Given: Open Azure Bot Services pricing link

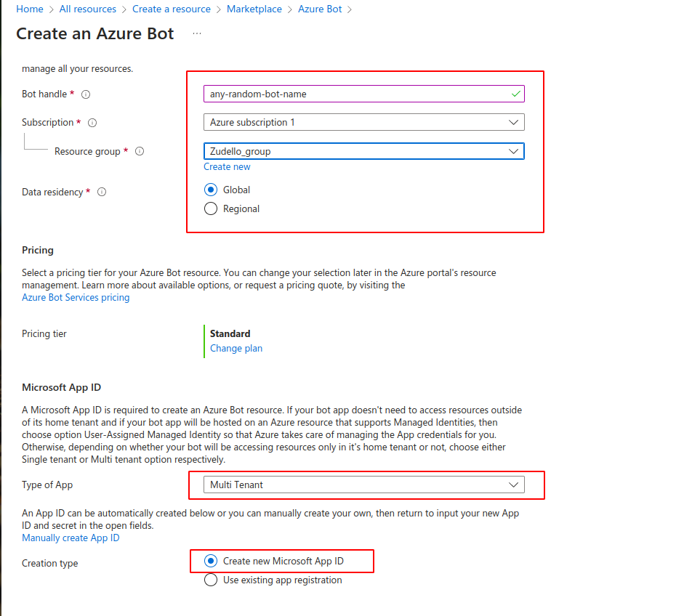Looking at the screenshot, I should pos(76,297).
